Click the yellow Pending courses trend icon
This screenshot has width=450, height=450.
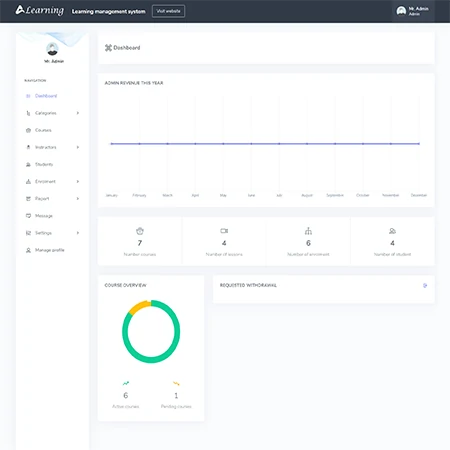176,383
